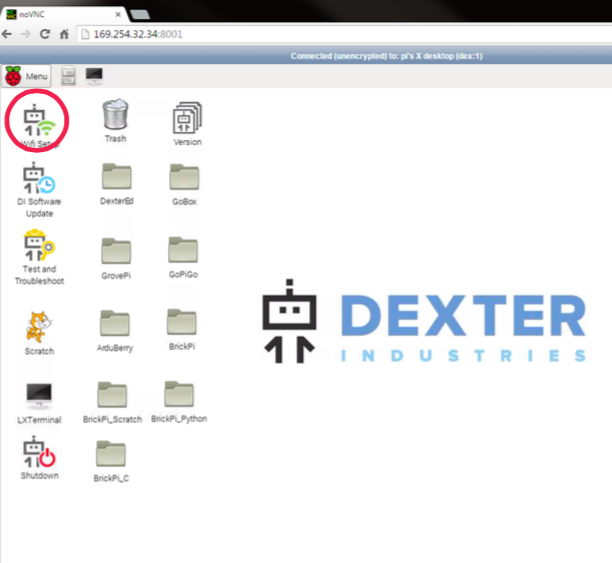Close the noVNC tab

point(118,14)
